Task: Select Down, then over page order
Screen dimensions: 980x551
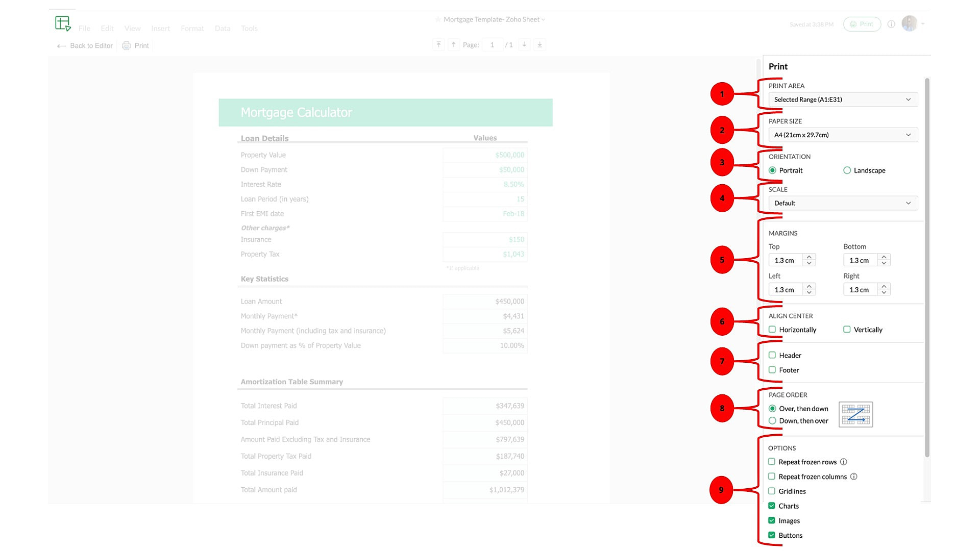Action: point(772,421)
